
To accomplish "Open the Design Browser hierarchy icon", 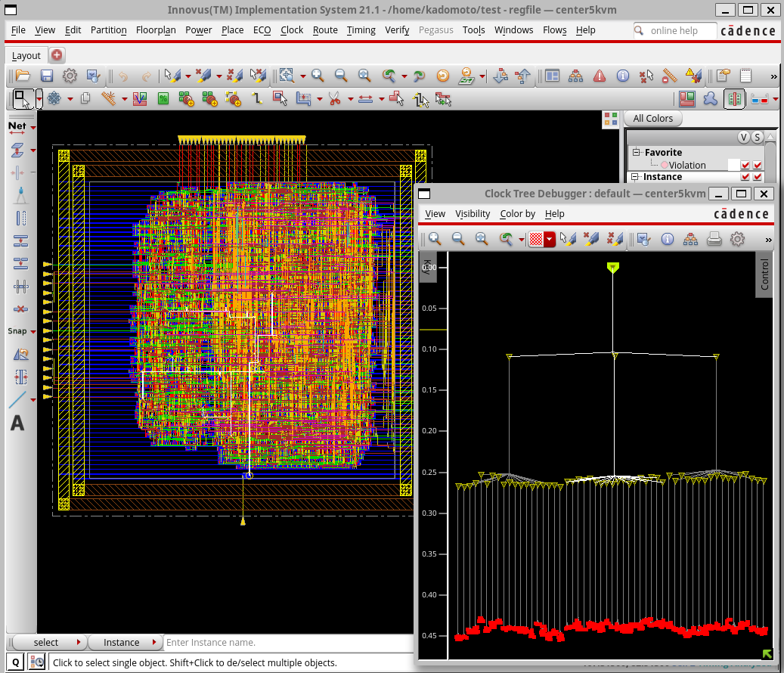I will (575, 76).
